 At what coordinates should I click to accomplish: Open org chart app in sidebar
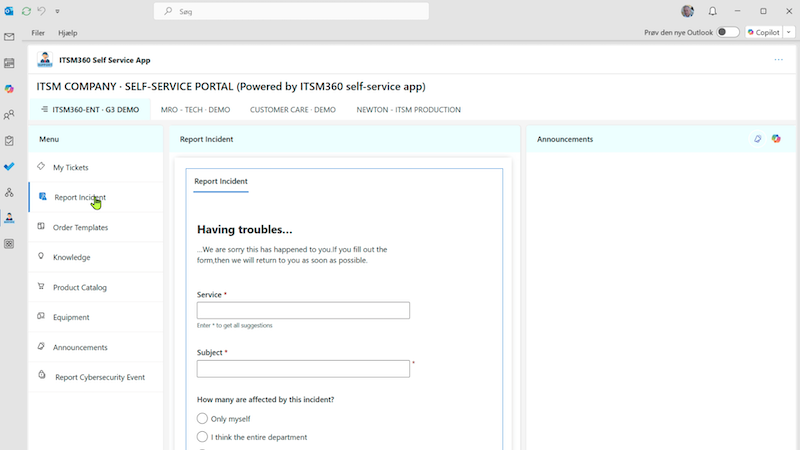[x=9, y=192]
